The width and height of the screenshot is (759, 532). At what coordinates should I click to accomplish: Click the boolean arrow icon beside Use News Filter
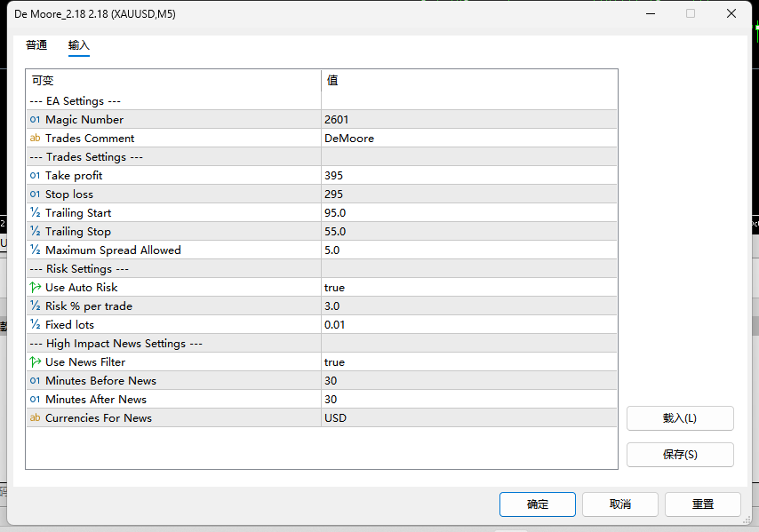tap(35, 361)
